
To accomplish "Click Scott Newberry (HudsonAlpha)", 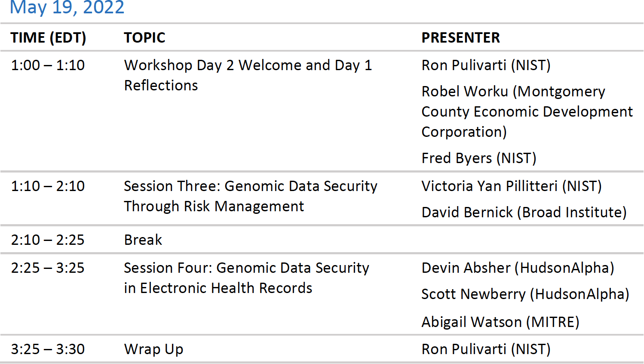I will click(525, 294).
